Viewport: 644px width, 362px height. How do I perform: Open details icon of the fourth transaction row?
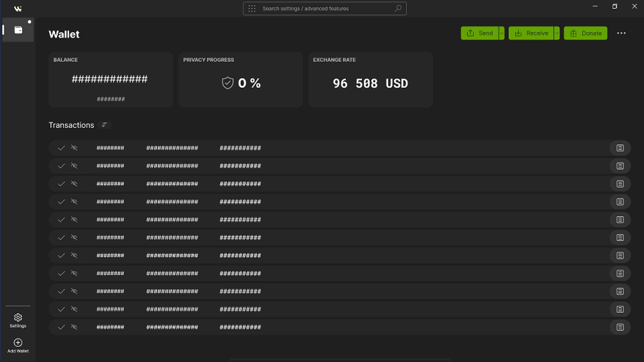coord(620,202)
